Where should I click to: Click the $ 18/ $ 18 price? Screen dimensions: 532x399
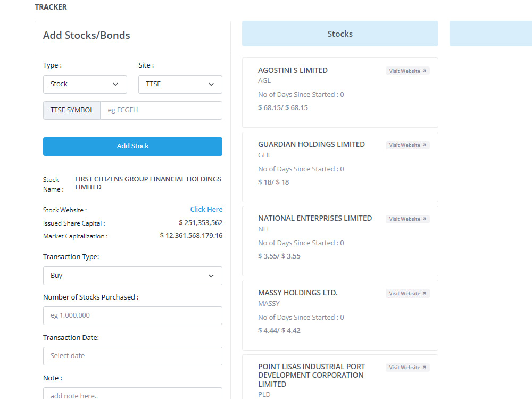(273, 182)
